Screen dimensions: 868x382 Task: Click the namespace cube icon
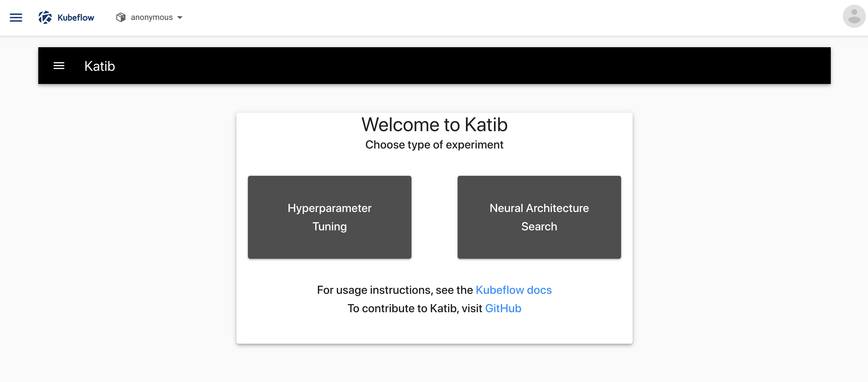tap(121, 17)
